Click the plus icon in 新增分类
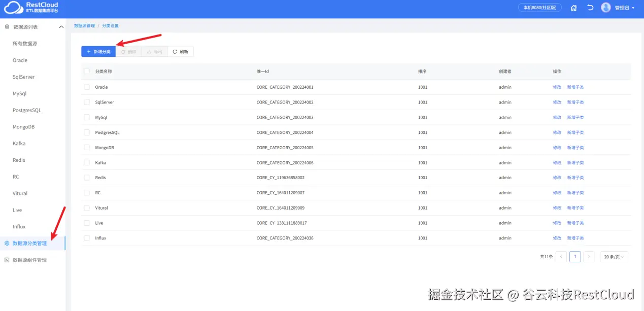644x311 pixels. [88, 52]
